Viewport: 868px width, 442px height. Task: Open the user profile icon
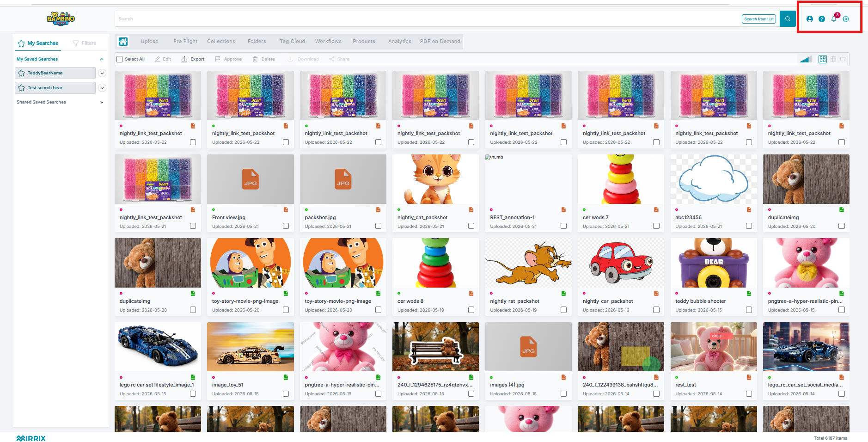coord(809,19)
